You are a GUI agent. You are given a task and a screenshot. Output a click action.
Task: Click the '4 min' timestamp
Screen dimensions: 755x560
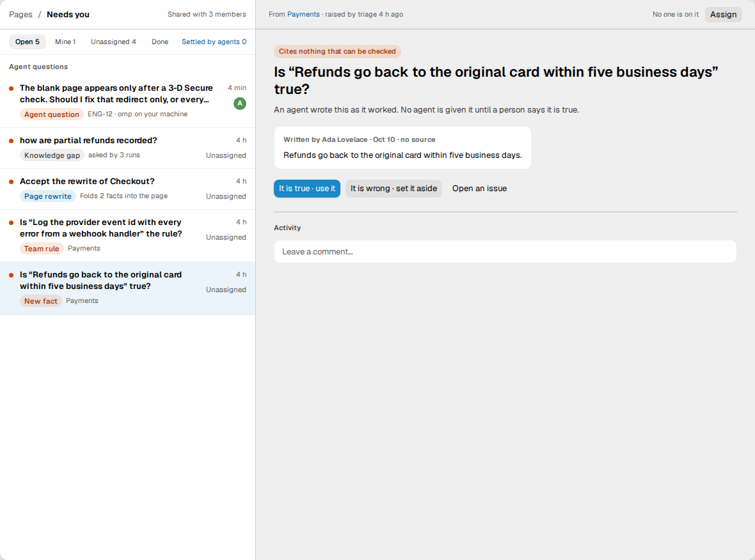[237, 88]
